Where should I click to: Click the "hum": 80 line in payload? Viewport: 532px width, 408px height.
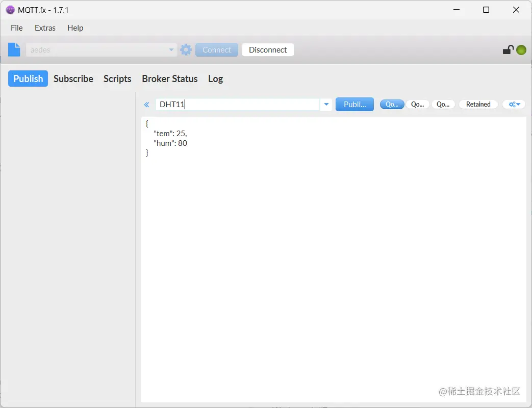tap(170, 143)
